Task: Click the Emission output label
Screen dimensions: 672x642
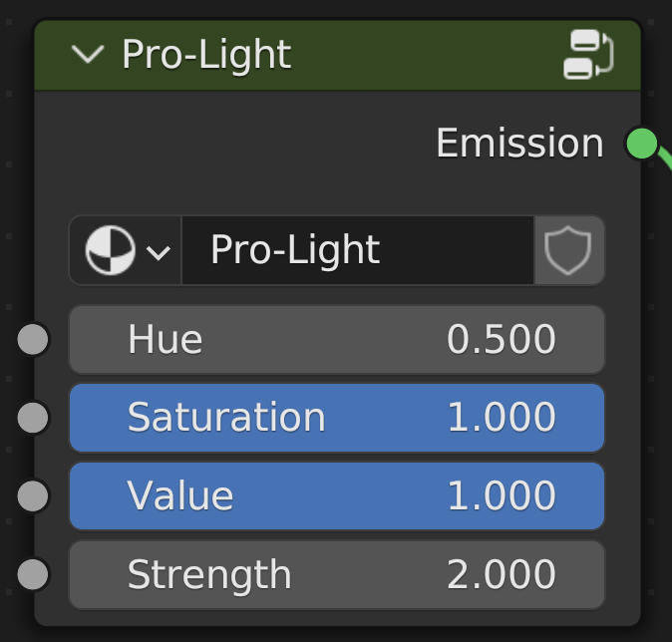Action: [519, 144]
